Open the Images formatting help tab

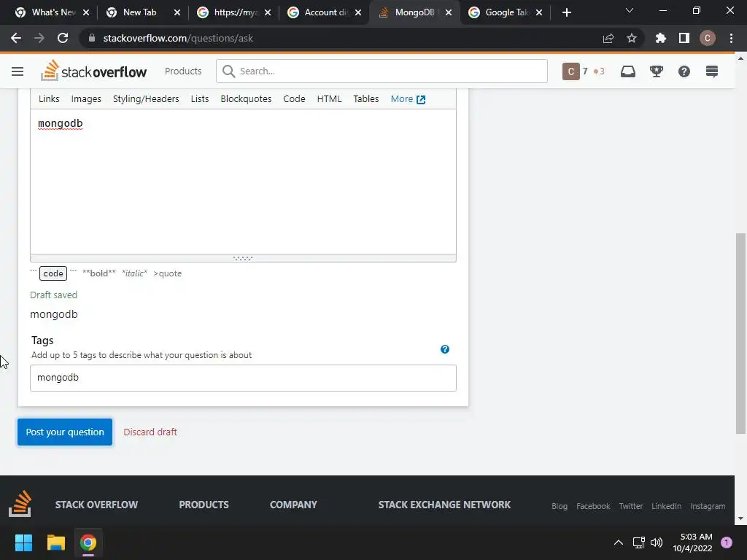pyautogui.click(x=86, y=98)
